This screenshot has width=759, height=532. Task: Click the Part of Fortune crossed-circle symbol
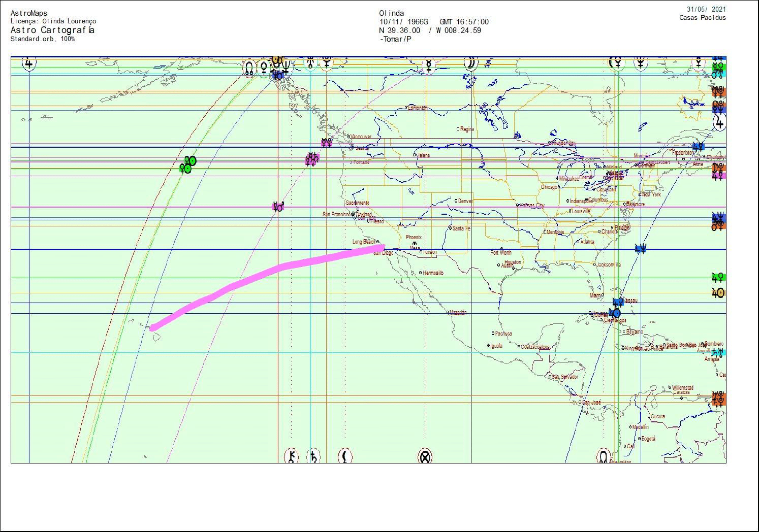(425, 457)
